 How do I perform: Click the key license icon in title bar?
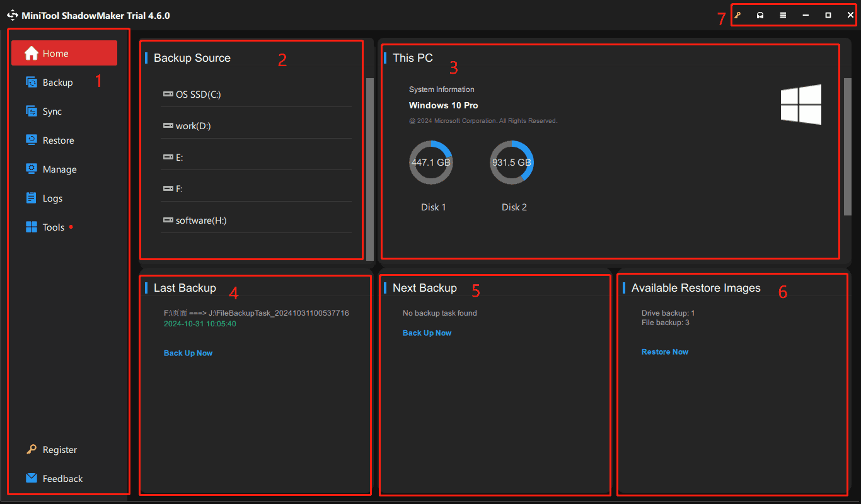point(737,14)
